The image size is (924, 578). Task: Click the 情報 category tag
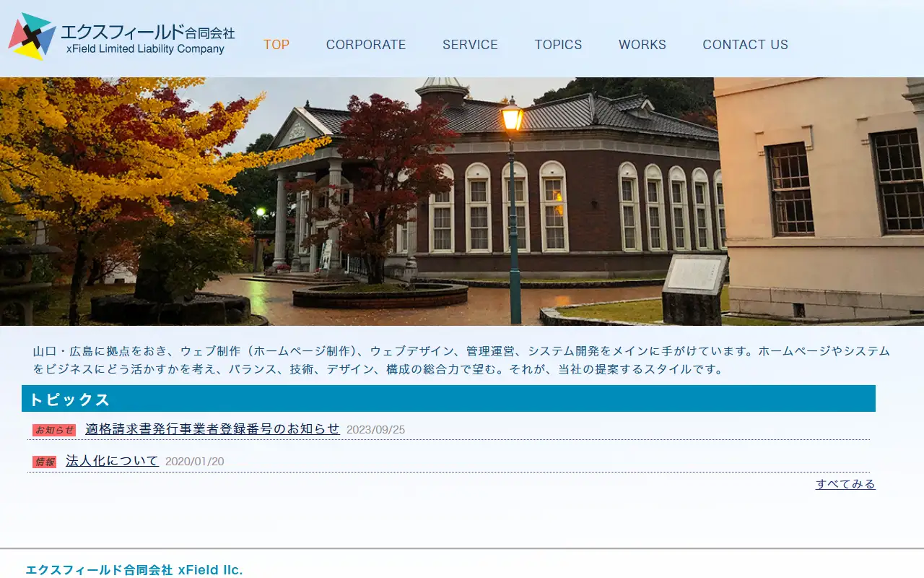point(44,462)
